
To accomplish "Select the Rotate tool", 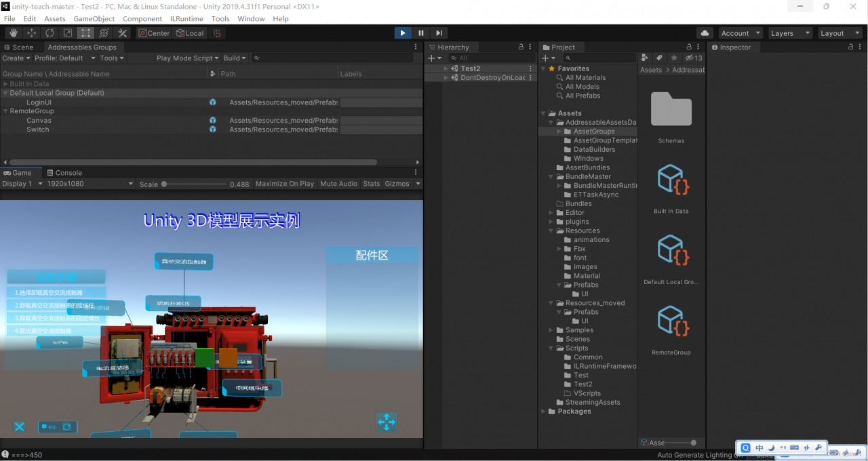I will [50, 33].
